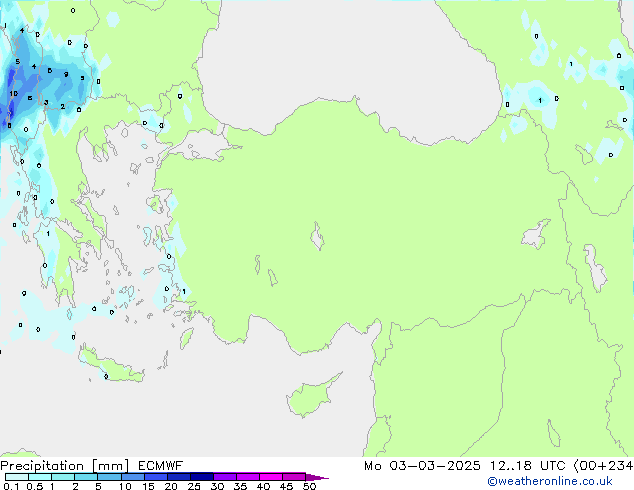Pick the 40–45 mm magenta legend box
This screenshot has height=490, width=634.
(x=271, y=477)
